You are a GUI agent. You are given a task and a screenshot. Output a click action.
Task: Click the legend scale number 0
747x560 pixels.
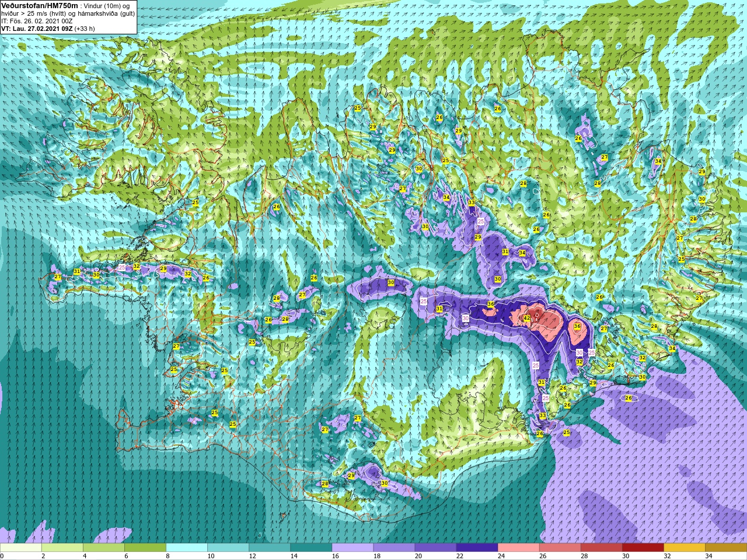click(x=2, y=556)
